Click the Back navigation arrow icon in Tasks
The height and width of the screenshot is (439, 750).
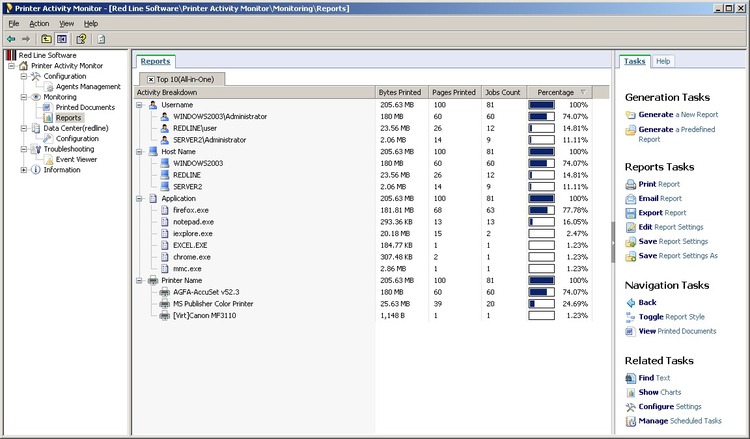pyautogui.click(x=630, y=302)
